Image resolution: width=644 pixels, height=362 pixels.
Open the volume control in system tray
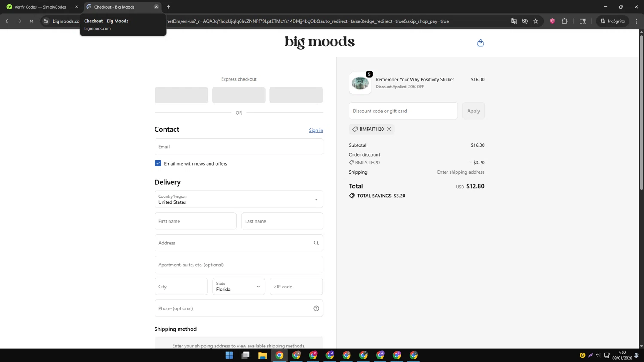(x=598, y=355)
